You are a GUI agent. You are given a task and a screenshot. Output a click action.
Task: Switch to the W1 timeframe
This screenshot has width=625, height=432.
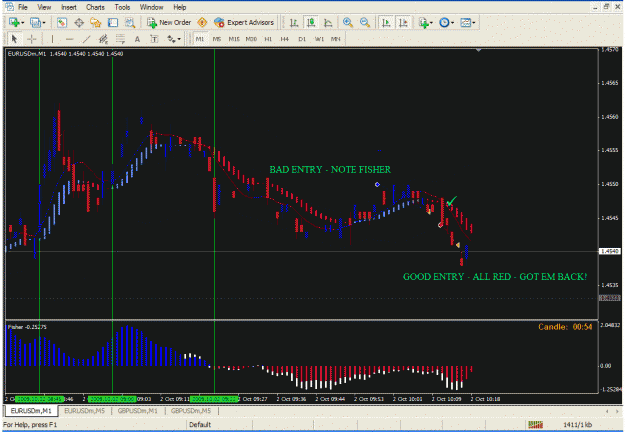pos(319,39)
